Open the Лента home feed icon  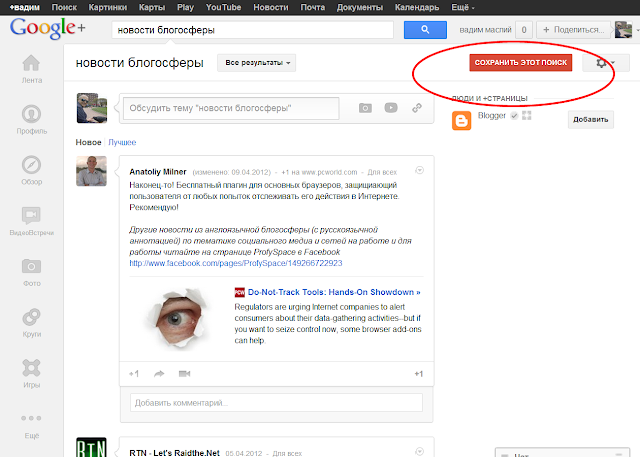pyautogui.click(x=31, y=63)
